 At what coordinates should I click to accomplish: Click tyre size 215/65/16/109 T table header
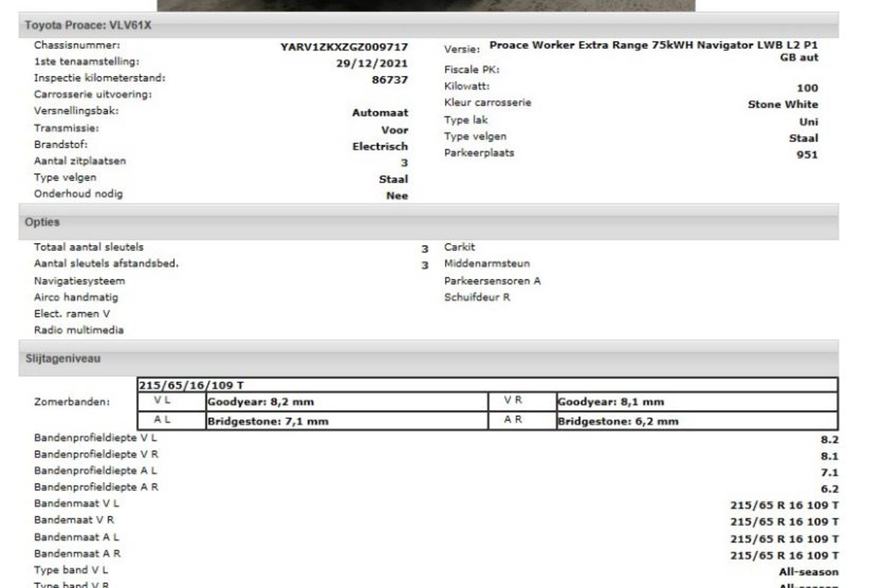[x=191, y=385]
